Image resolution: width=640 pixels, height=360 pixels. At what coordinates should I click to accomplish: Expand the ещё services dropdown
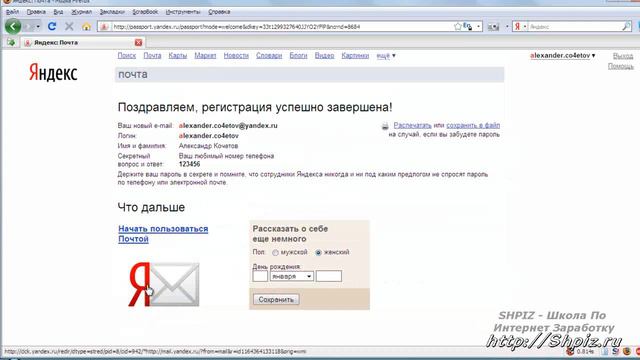click(386, 56)
